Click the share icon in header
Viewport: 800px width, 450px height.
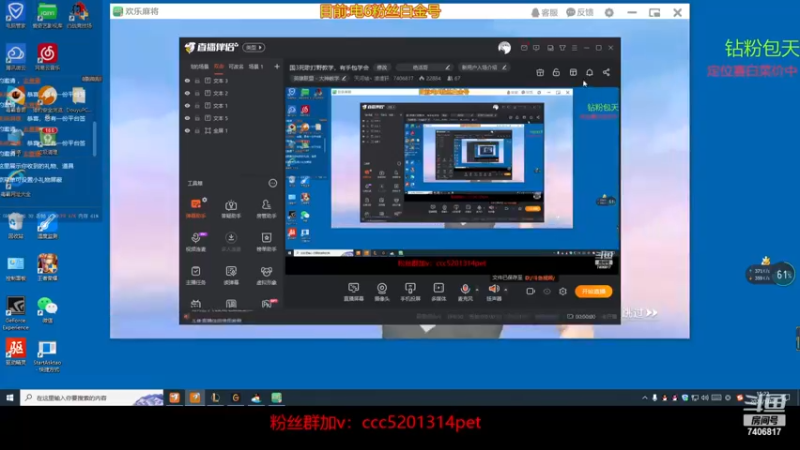pos(606,72)
